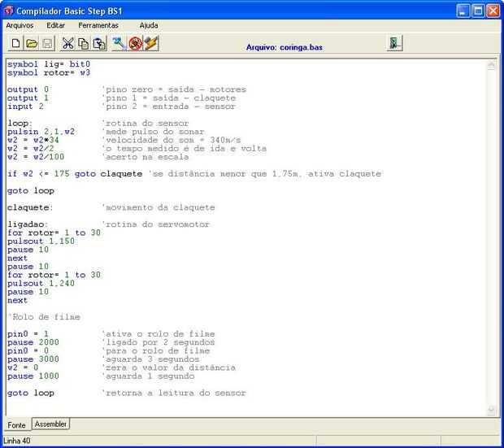The image size is (504, 448).
Task: Click the code line 'pulsout 1,240'
Action: pyautogui.click(x=41, y=283)
